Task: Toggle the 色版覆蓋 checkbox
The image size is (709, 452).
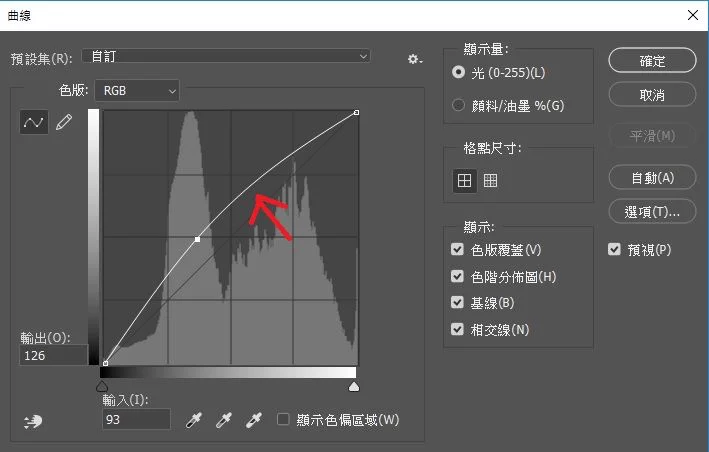Action: [x=458, y=250]
